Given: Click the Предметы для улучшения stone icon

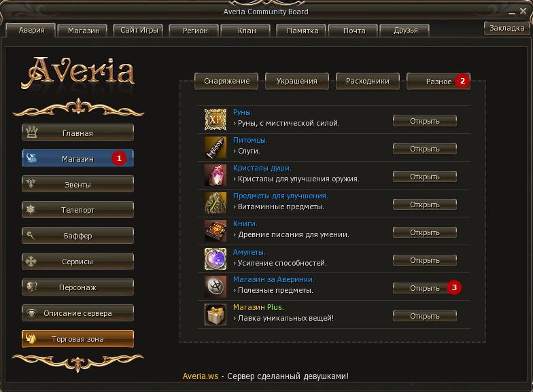Looking at the screenshot, I should (215, 203).
